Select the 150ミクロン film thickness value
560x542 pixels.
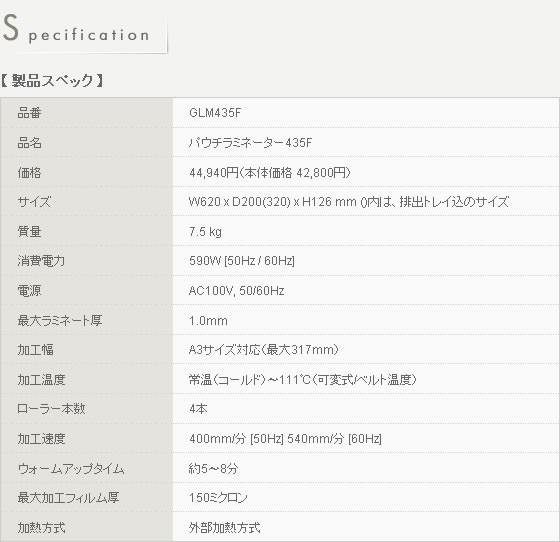click(x=218, y=498)
